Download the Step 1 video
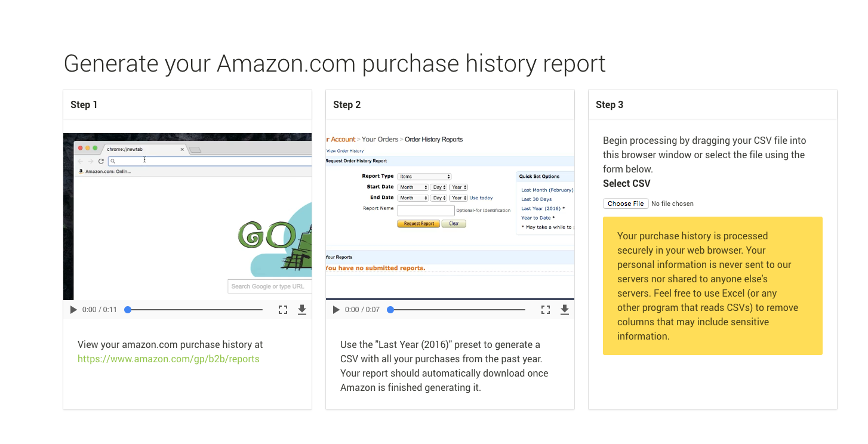This screenshot has height=444, width=868. click(302, 309)
